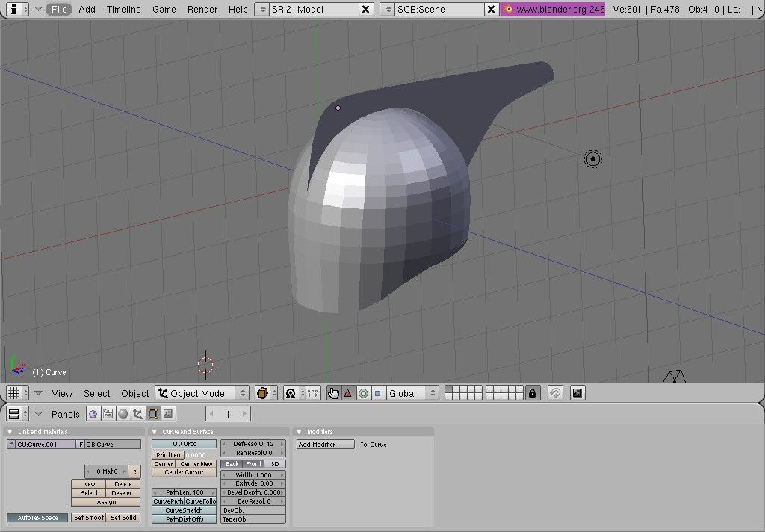Click the Add Modifier button

(324, 444)
